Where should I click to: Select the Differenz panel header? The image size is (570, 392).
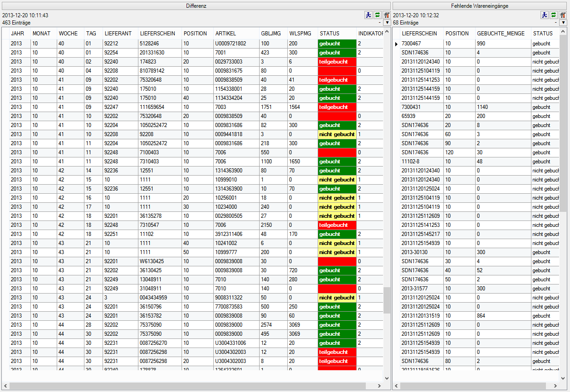(x=196, y=6)
